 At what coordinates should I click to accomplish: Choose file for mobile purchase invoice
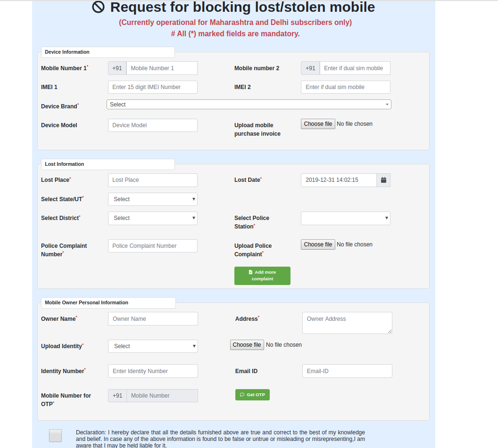coord(318,124)
